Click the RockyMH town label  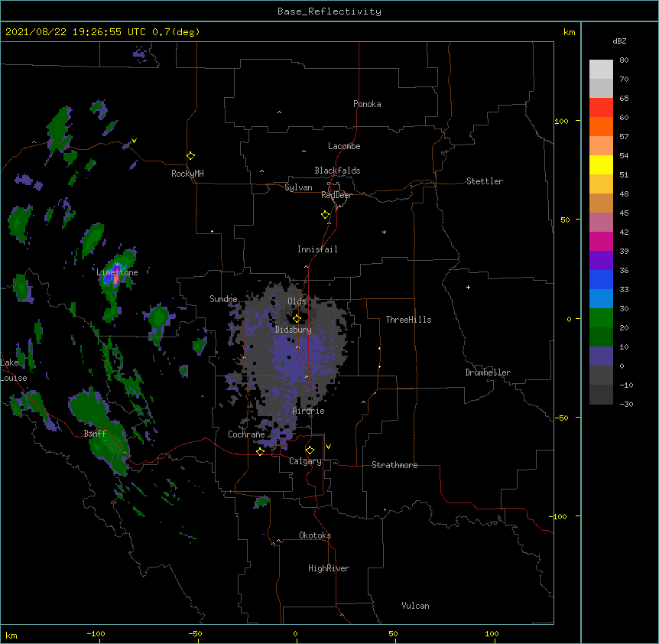click(x=187, y=174)
